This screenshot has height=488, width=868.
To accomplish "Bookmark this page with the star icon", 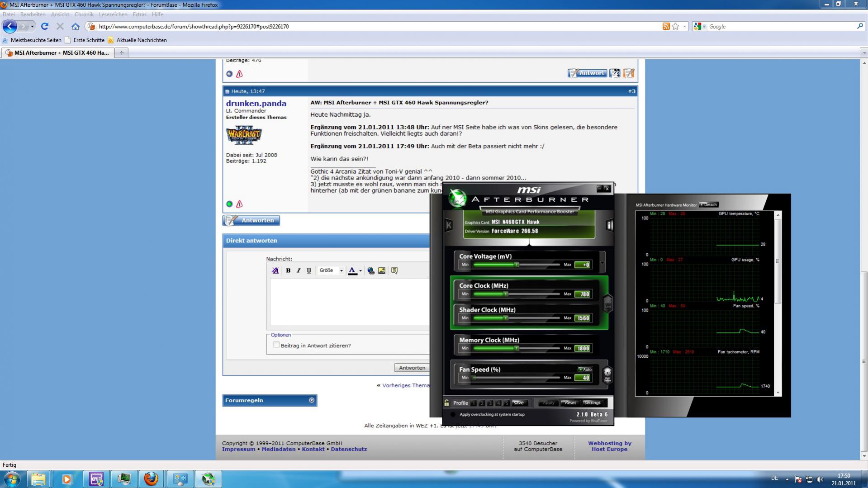I will (x=675, y=26).
